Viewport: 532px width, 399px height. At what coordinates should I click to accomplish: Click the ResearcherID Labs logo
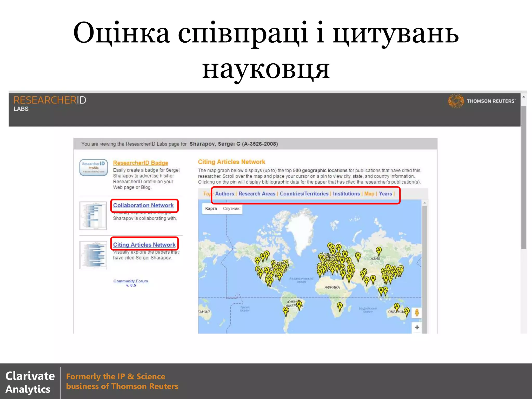pos(50,104)
